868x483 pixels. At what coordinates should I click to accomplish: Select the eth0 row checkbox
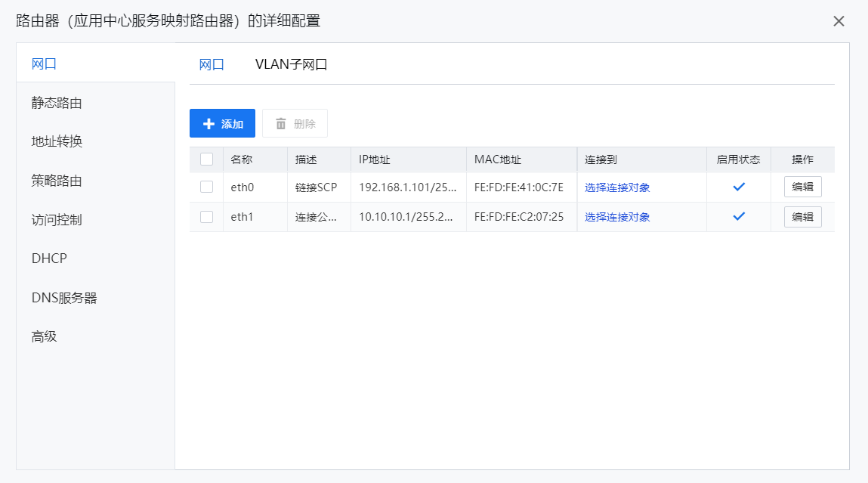pyautogui.click(x=206, y=187)
